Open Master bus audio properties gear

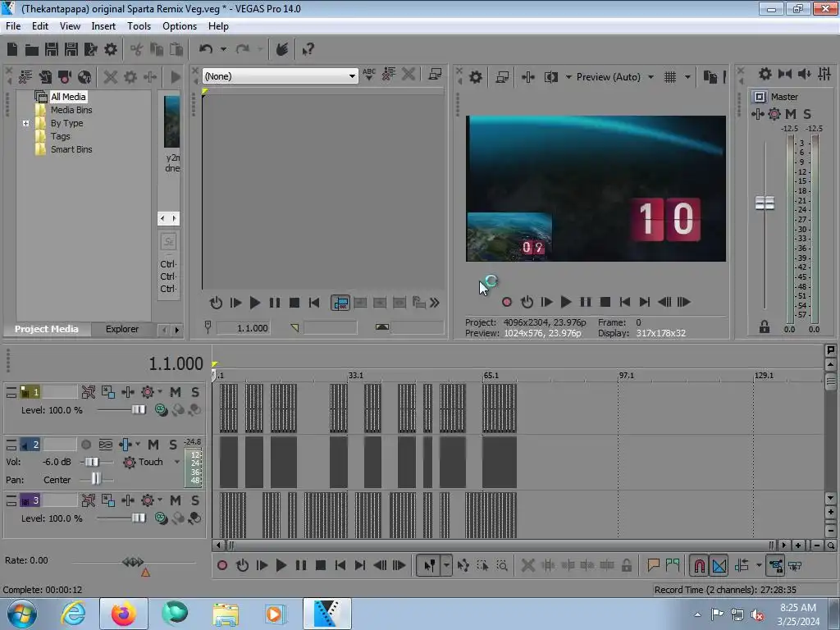click(765, 74)
